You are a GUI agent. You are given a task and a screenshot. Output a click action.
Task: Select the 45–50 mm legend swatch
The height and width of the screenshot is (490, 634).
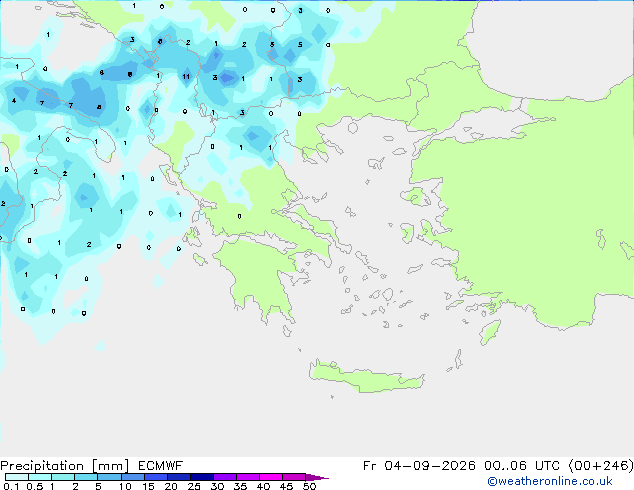[x=294, y=477]
